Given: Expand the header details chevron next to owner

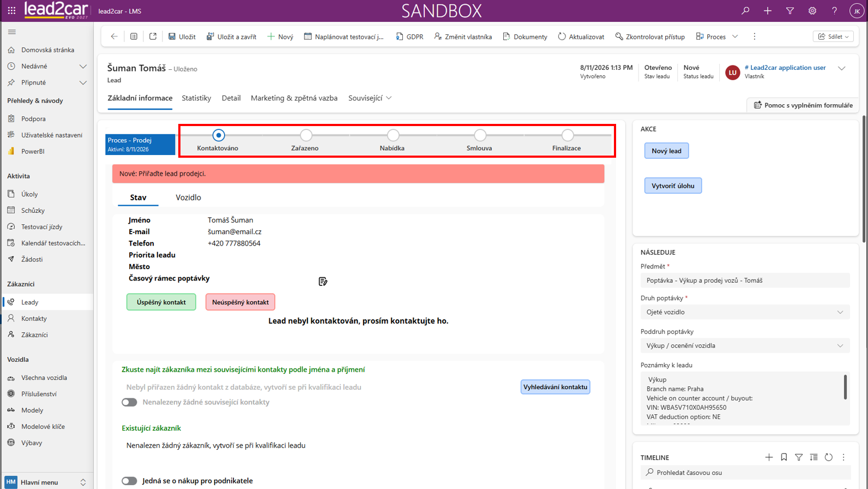Looking at the screenshot, I should [x=842, y=69].
